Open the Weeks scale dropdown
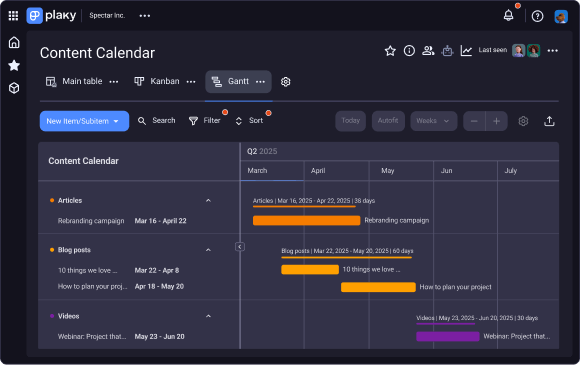 pos(434,121)
